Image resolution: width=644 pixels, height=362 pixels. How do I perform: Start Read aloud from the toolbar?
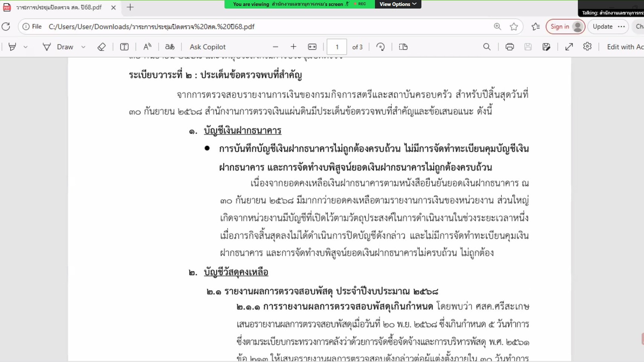(147, 47)
